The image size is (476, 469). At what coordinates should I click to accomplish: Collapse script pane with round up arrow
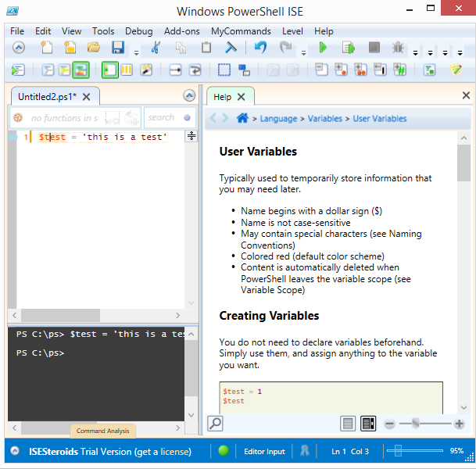click(x=189, y=96)
